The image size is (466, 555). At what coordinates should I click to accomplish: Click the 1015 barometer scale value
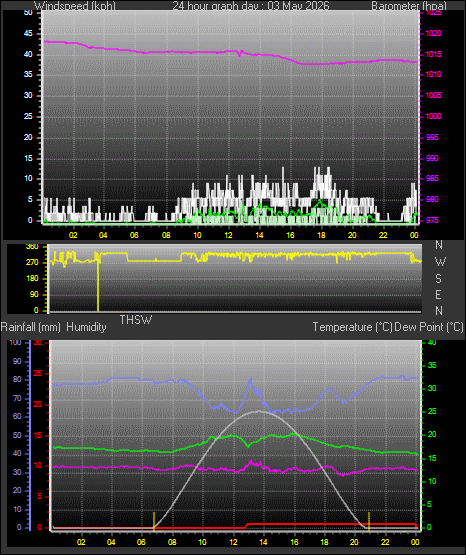pos(433,54)
